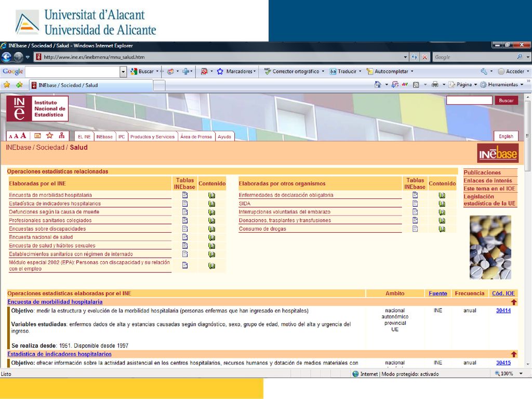532x399 pixels.
Task: Click the pills photo thumbnail
Action: click(490, 247)
